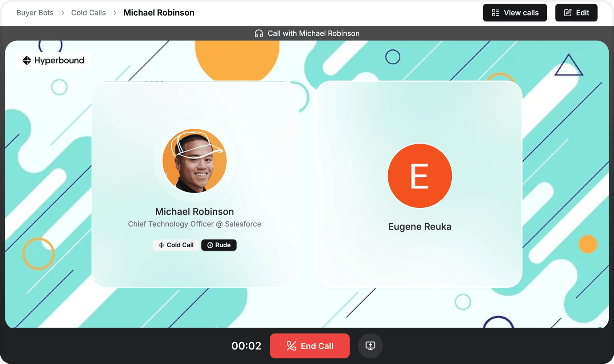Open the View calls button

click(515, 13)
